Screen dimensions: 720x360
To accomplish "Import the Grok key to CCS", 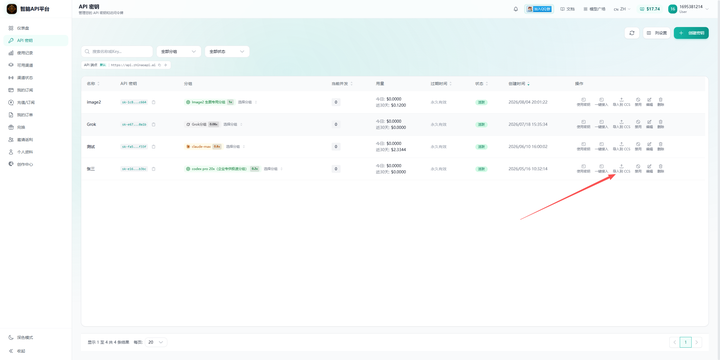I will [x=621, y=124].
